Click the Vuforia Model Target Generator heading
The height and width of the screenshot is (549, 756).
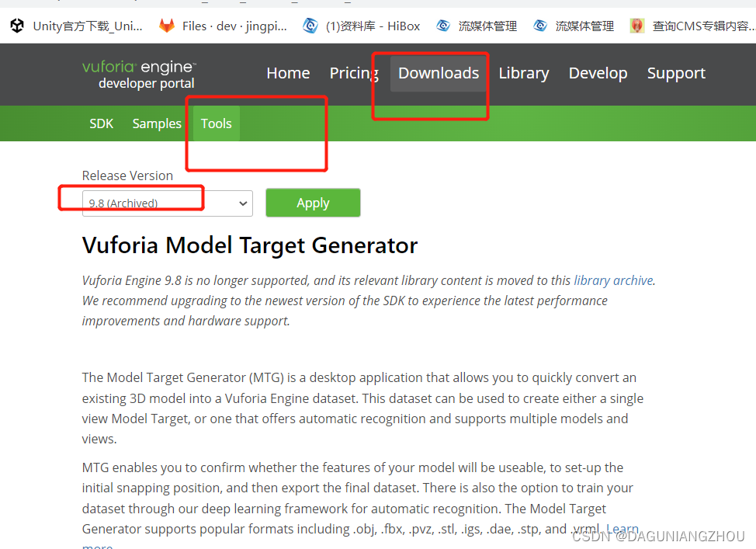coord(250,245)
